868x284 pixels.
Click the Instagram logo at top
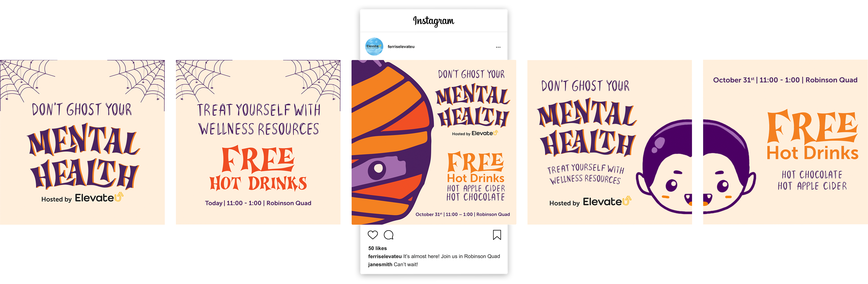[x=434, y=21]
